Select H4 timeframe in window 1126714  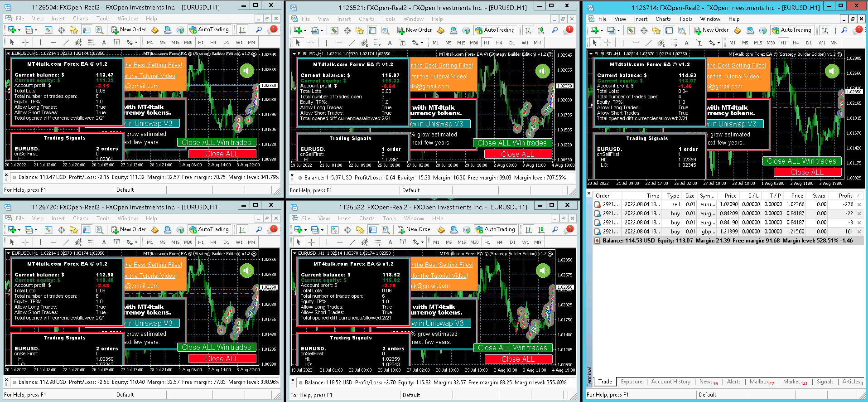[796, 43]
